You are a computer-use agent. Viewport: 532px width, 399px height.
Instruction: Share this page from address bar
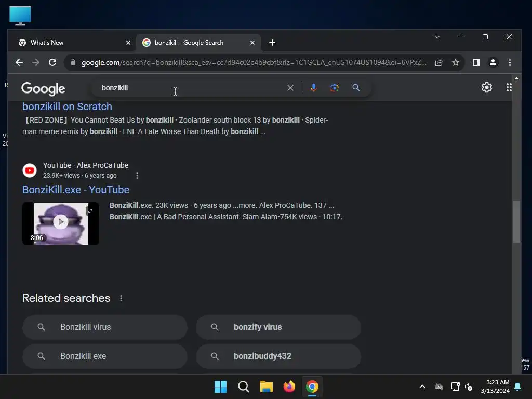click(439, 62)
